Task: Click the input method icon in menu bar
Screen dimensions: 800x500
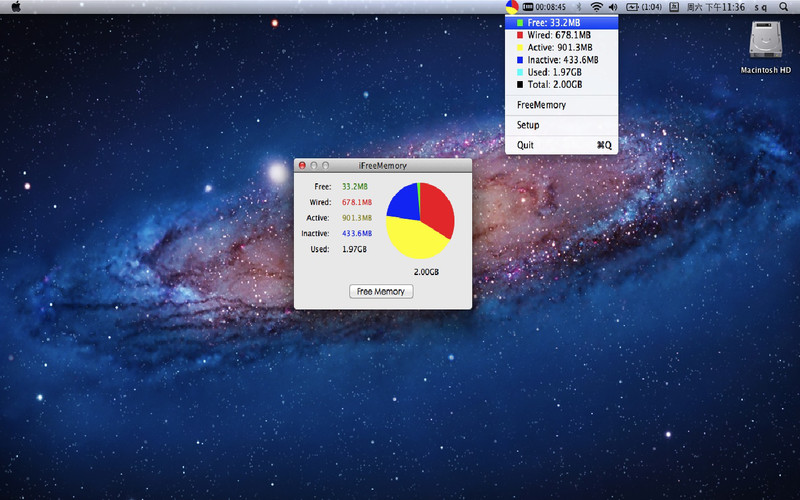Action: tap(674, 7)
